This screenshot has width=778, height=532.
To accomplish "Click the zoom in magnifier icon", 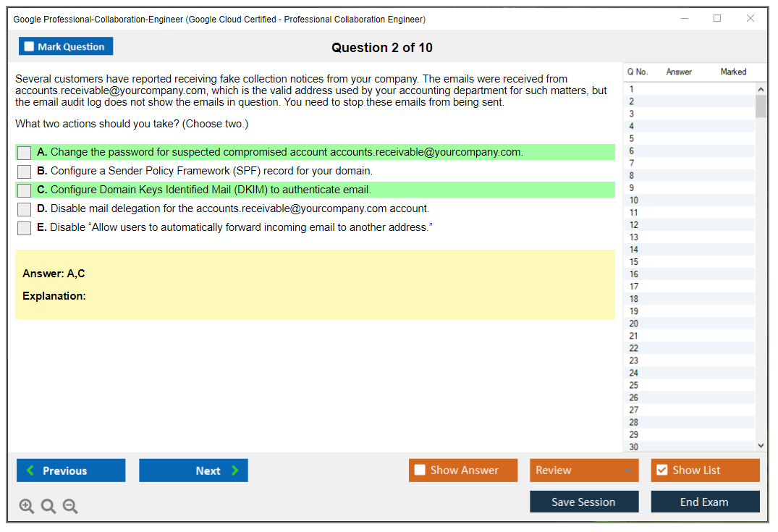I will click(x=27, y=507).
